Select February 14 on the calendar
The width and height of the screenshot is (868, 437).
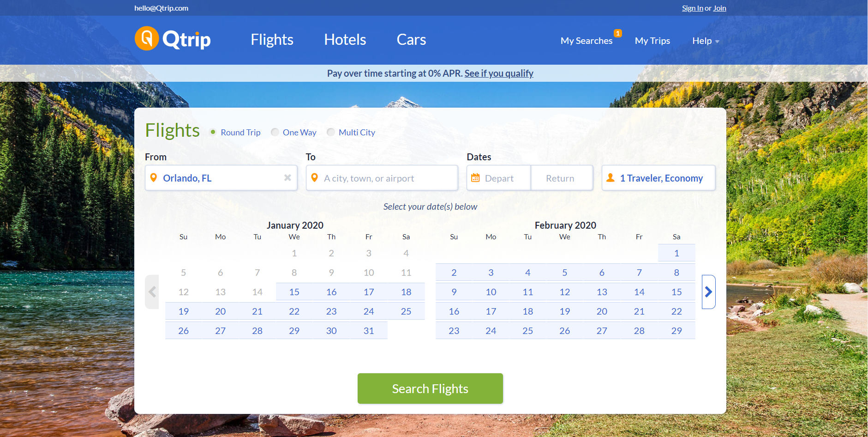coord(639,292)
